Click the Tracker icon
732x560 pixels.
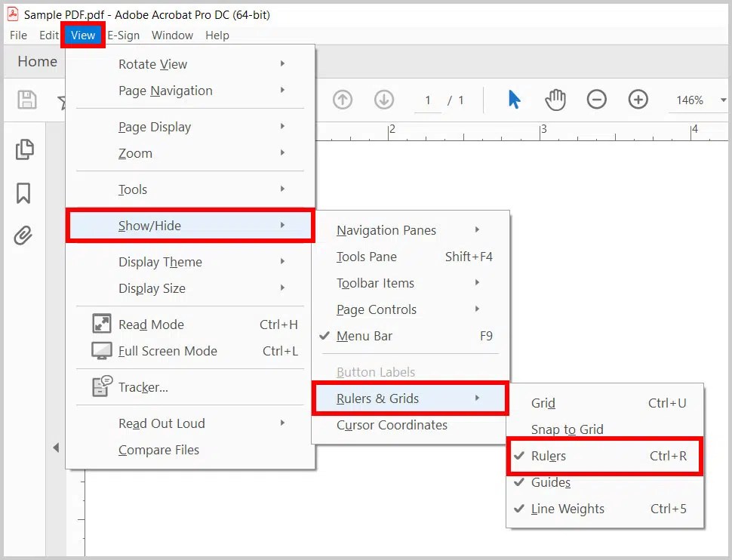pos(102,386)
